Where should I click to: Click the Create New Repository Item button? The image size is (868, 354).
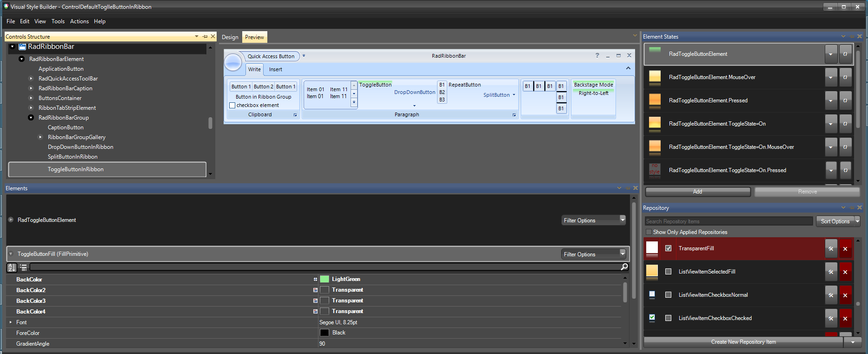click(743, 342)
